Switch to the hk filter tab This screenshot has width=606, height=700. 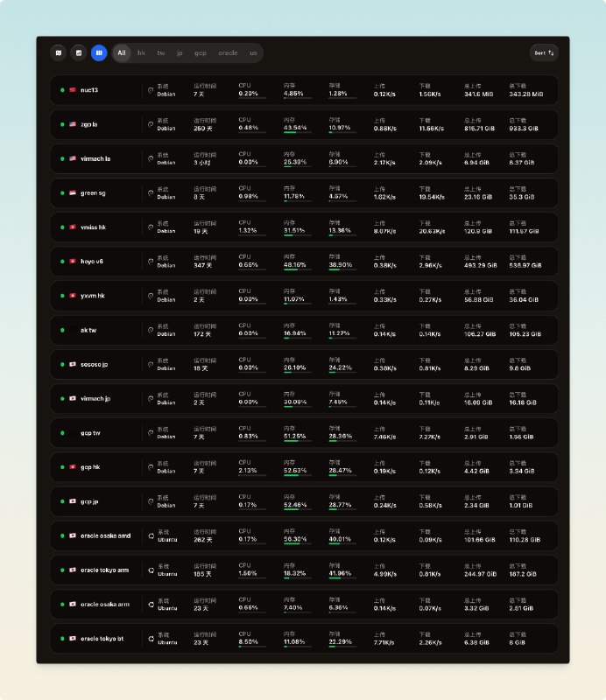coord(141,53)
